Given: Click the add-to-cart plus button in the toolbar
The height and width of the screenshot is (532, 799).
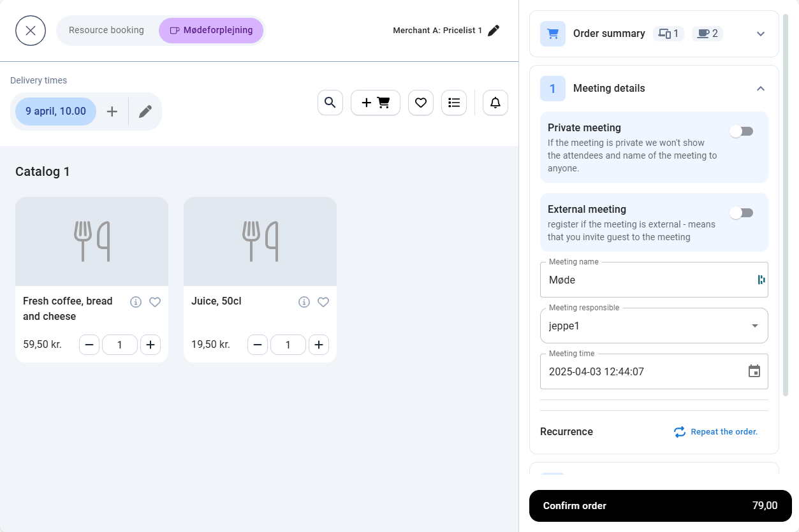Looking at the screenshot, I should pos(376,103).
